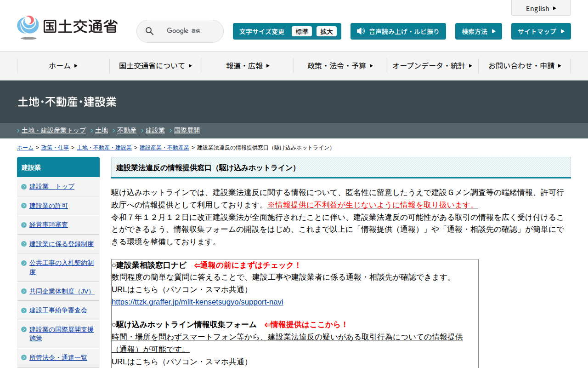Image resolution: width=588 pixels, height=368 pixels.
Task: Open the 経営事項審査 sidebar link
Action: coord(49,225)
